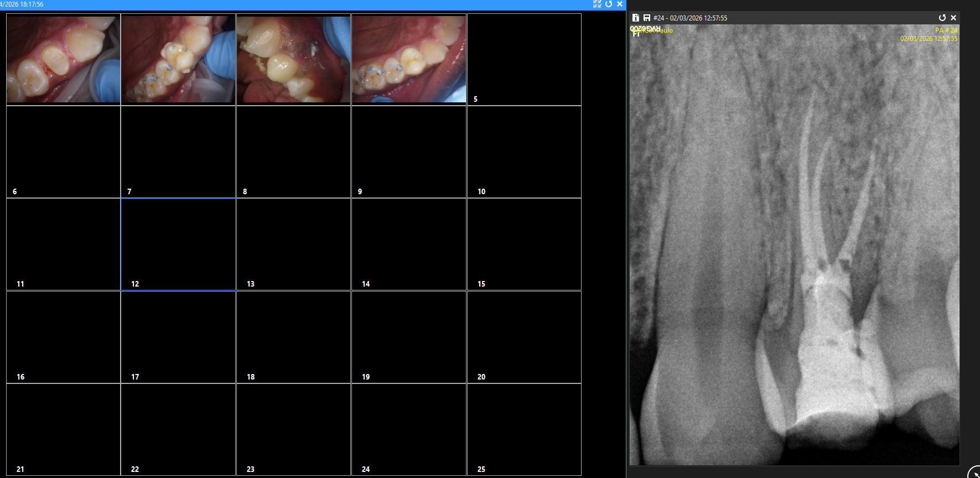Open the second photo with teal fillings
The height and width of the screenshot is (478, 980).
pyautogui.click(x=178, y=59)
